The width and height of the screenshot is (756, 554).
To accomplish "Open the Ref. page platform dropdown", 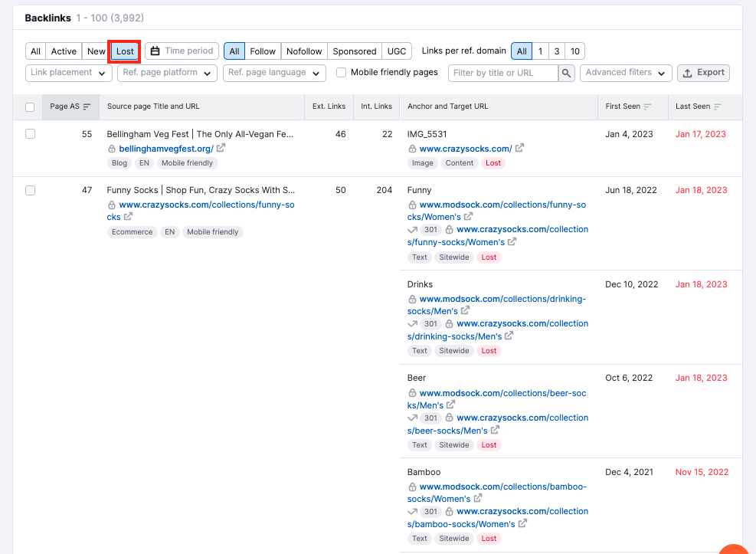I will click(167, 73).
